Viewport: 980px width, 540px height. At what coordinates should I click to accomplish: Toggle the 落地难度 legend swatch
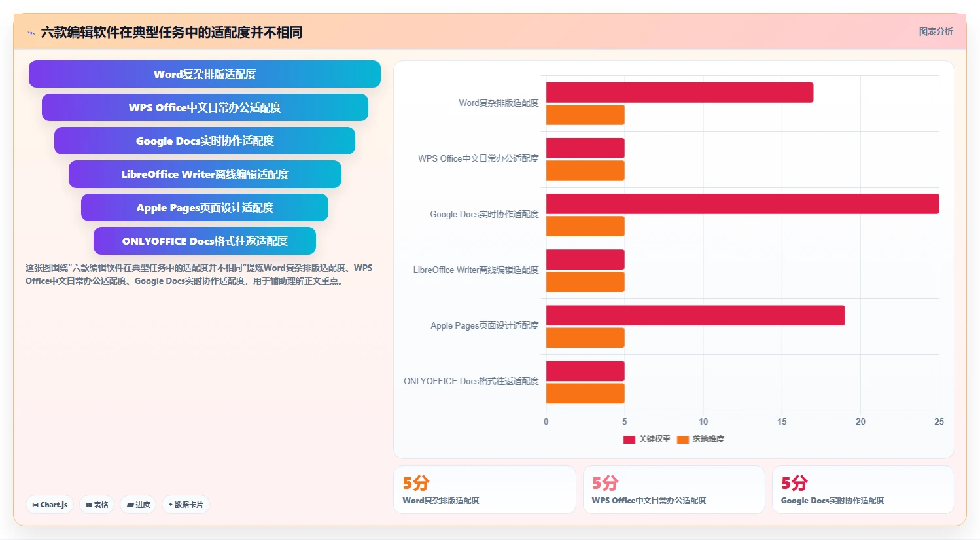683,439
